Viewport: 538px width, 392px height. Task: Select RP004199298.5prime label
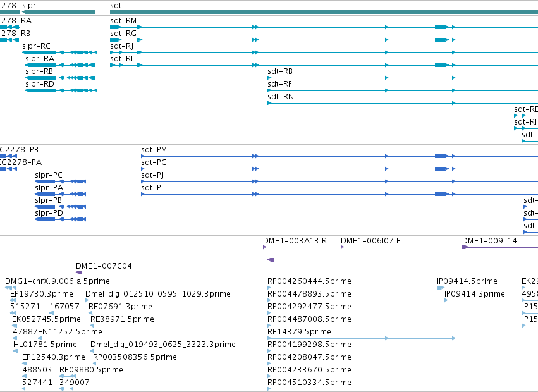(x=310, y=345)
